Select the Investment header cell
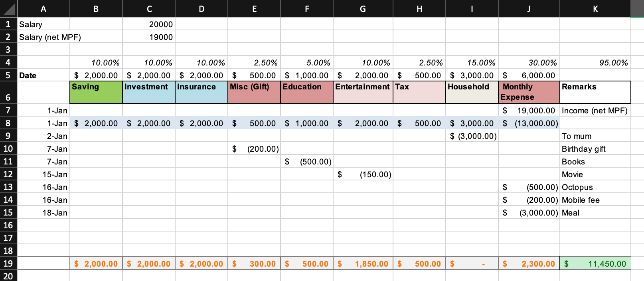This screenshot has height=281, width=644. [149, 92]
